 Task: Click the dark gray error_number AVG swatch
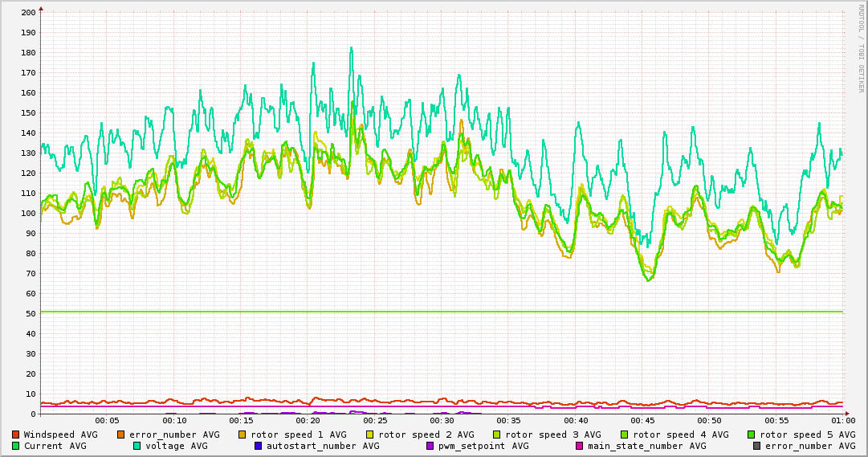pyautogui.click(x=756, y=446)
